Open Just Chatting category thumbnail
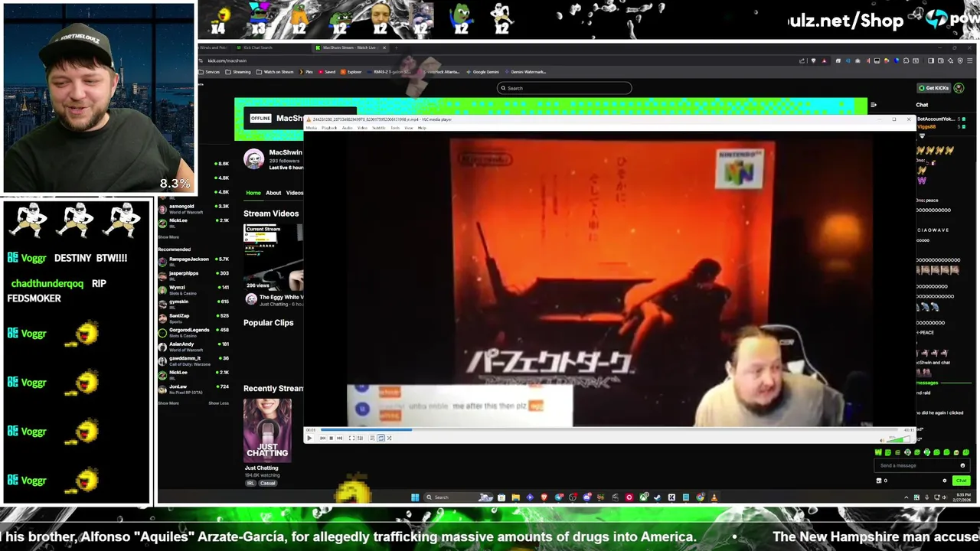 [x=267, y=430]
